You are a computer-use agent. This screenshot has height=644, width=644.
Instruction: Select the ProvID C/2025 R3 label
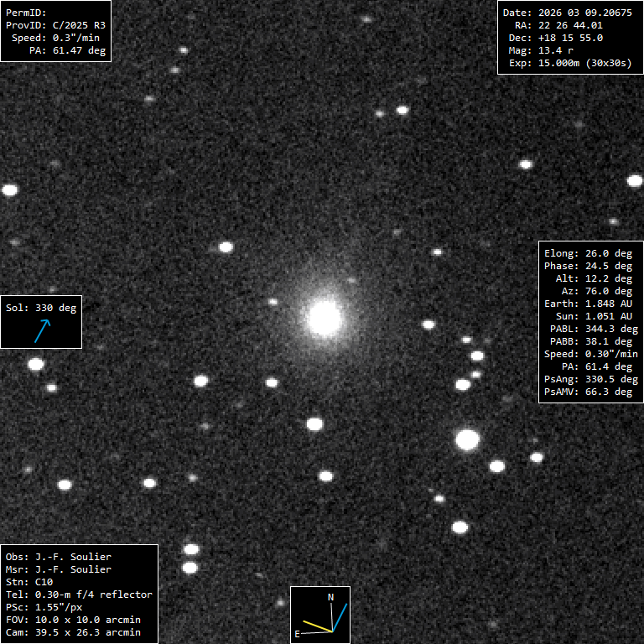point(55,25)
